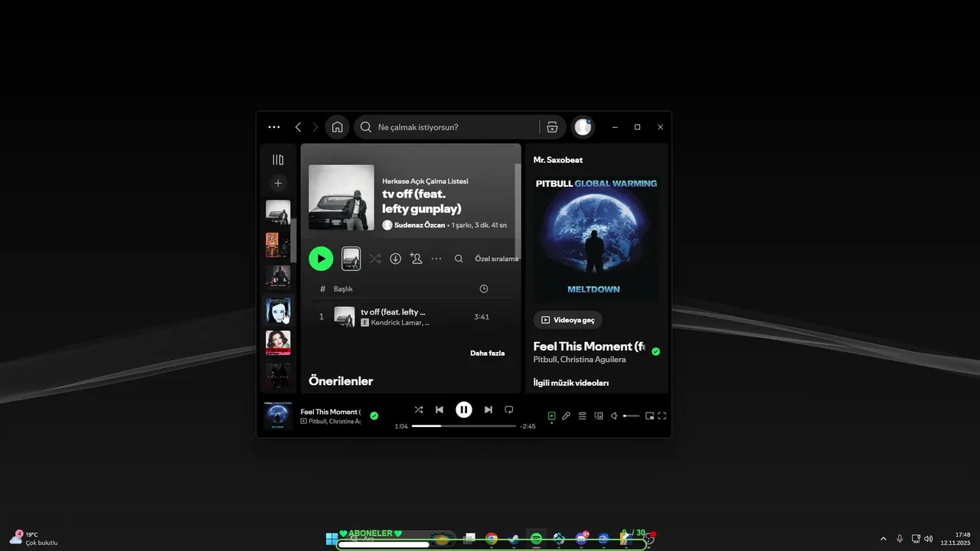Open more options for the playlist
The image size is (980, 551).
[x=436, y=259]
